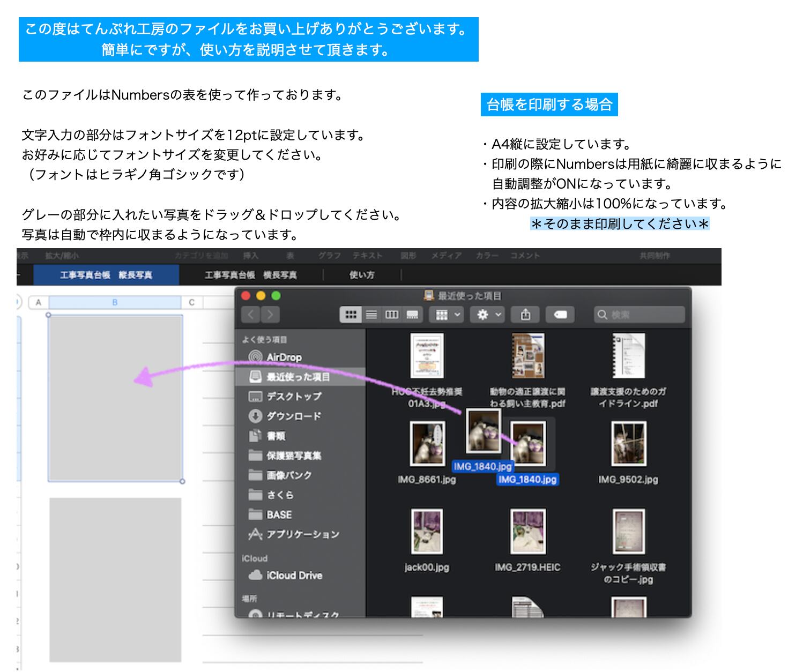
Task: Open AirDrop in the Finder sidebar
Action: point(284,357)
